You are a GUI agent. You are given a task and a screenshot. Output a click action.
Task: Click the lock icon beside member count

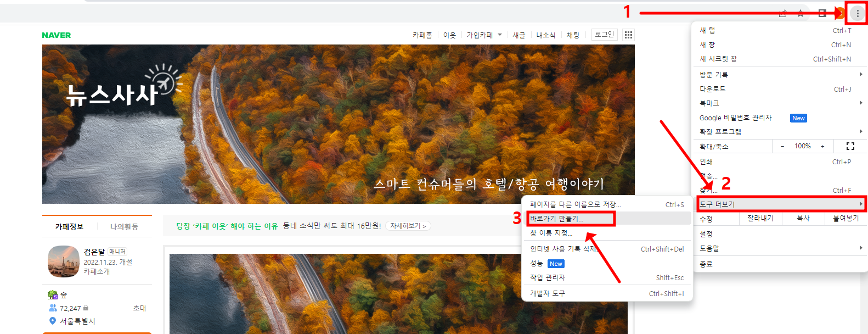pos(86,308)
